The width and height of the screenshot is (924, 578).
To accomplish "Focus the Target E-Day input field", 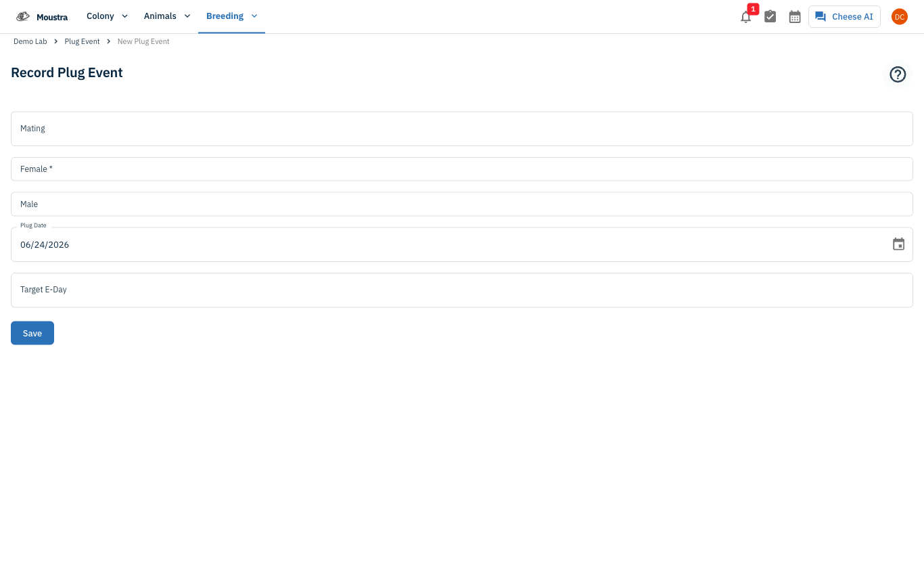I will coord(462,290).
